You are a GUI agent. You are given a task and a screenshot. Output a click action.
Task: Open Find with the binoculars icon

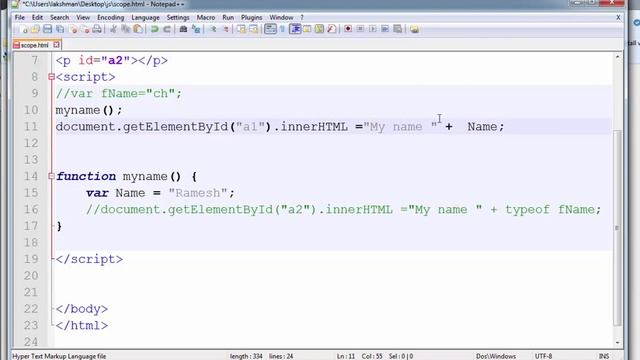point(183,29)
